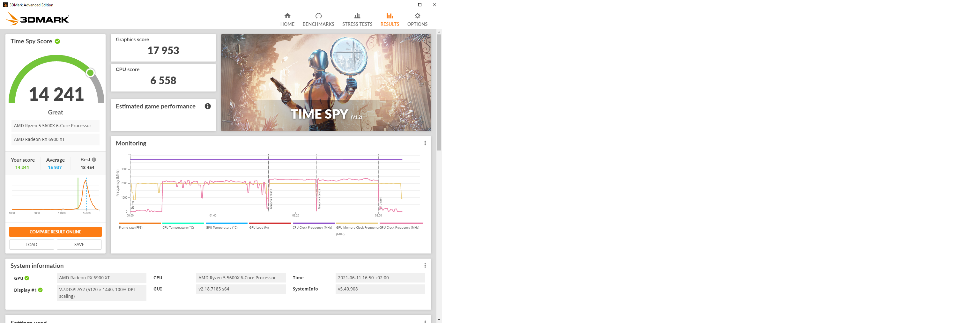
Task: Click the CPU score value 6 558
Action: coord(163,81)
